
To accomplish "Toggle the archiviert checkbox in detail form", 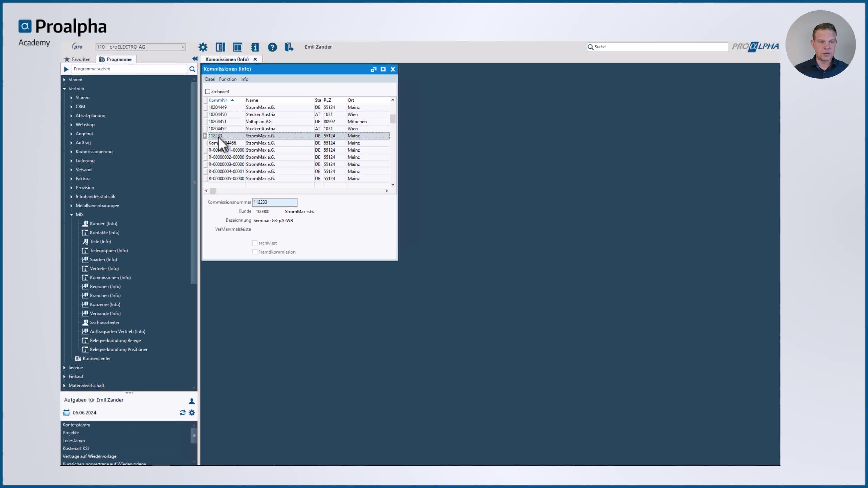I will point(255,243).
